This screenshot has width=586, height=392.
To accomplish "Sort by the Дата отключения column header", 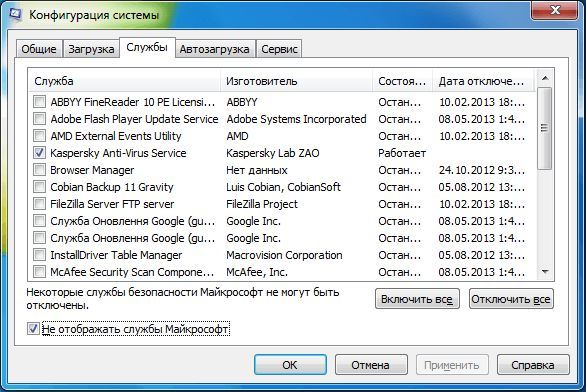I will (484, 81).
